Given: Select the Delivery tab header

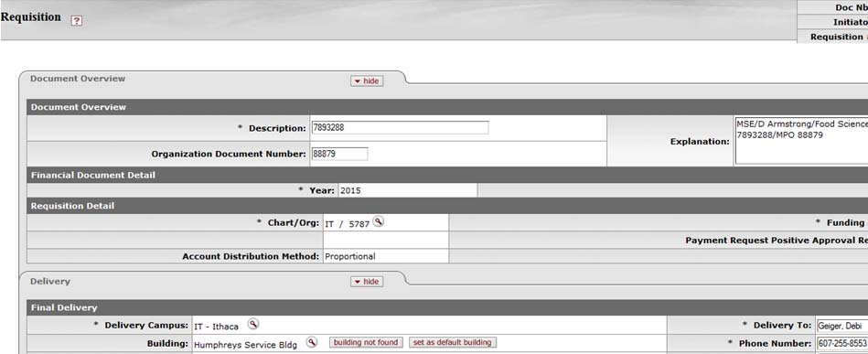Looking at the screenshot, I should (x=49, y=282).
